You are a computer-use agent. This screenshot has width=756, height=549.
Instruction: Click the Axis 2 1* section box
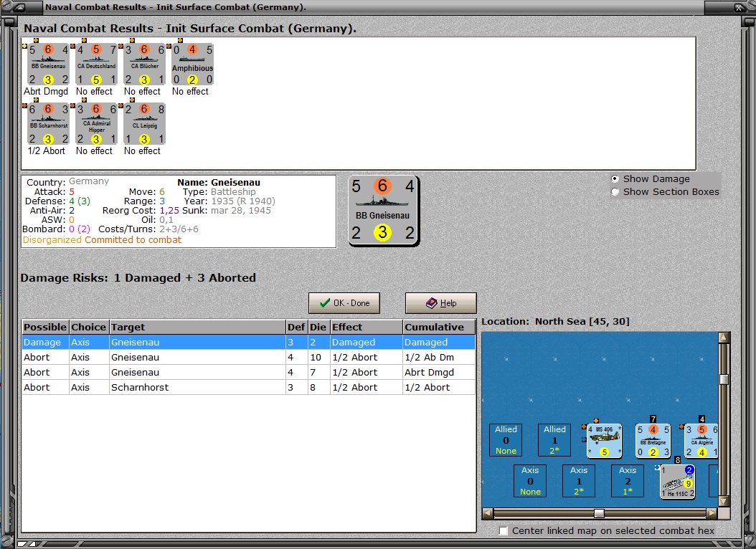click(628, 481)
